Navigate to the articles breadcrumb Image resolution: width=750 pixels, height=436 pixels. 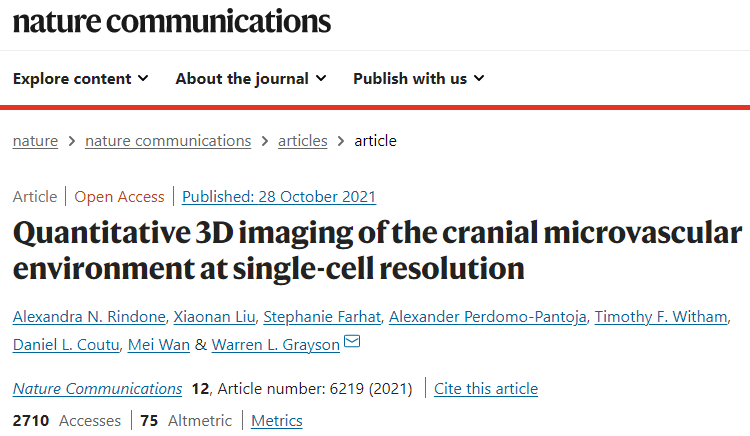[x=303, y=141]
